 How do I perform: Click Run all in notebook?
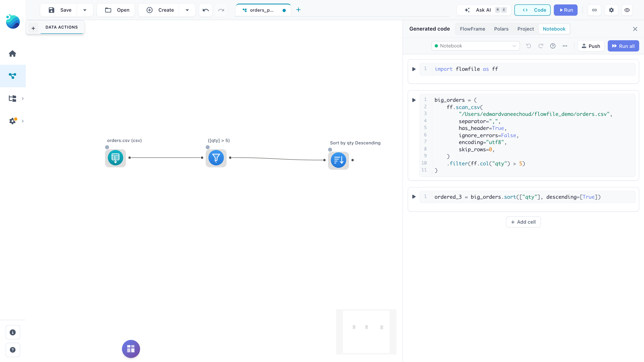point(623,46)
